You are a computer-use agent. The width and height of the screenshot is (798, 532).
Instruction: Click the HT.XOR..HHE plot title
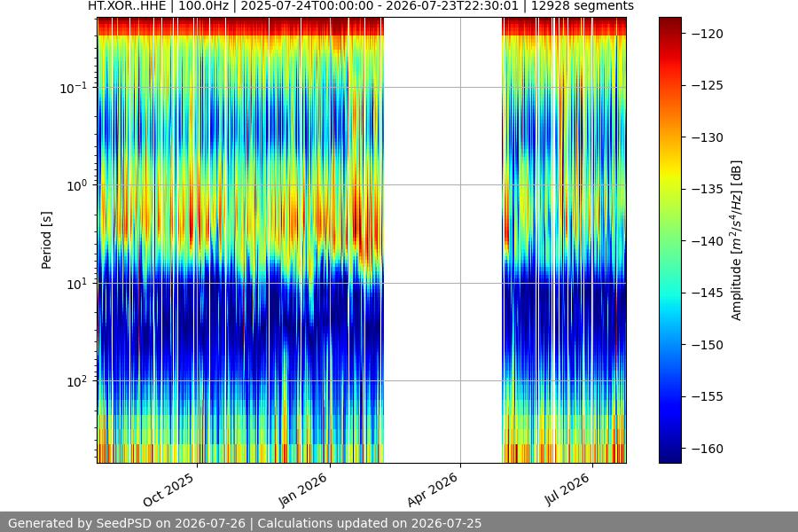361,6
